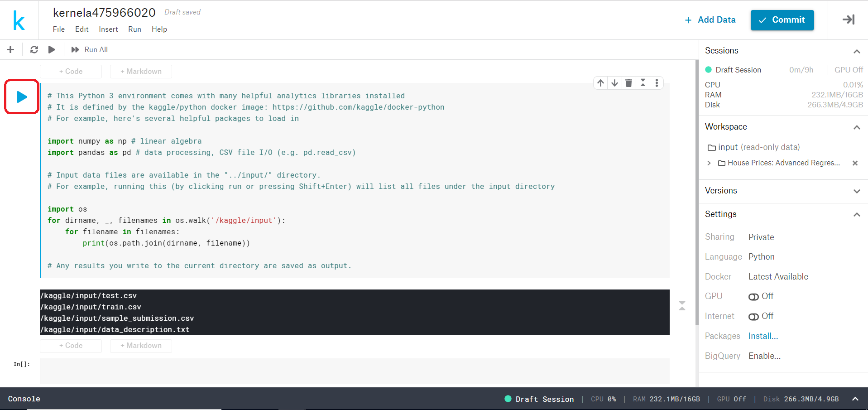Move the current cell down

click(x=614, y=83)
